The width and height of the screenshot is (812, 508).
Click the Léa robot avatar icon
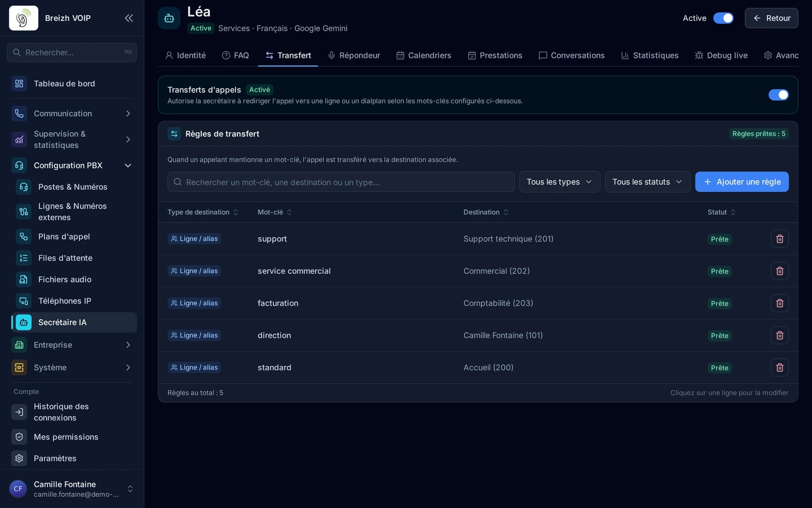coord(169,18)
